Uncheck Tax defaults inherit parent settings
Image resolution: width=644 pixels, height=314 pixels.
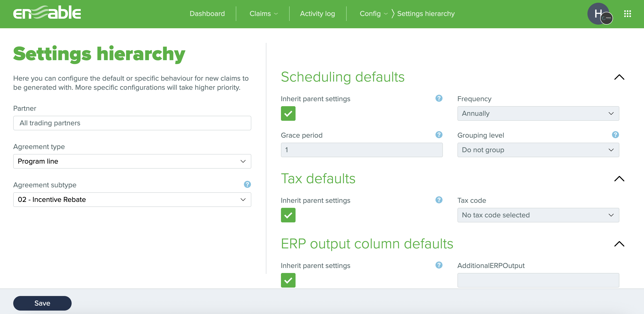[288, 215]
